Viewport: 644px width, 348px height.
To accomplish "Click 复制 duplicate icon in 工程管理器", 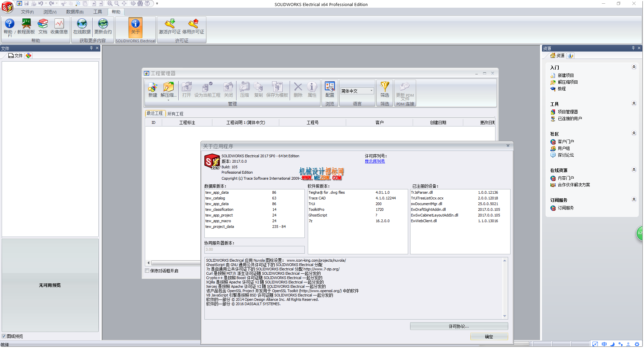I will pos(259,90).
